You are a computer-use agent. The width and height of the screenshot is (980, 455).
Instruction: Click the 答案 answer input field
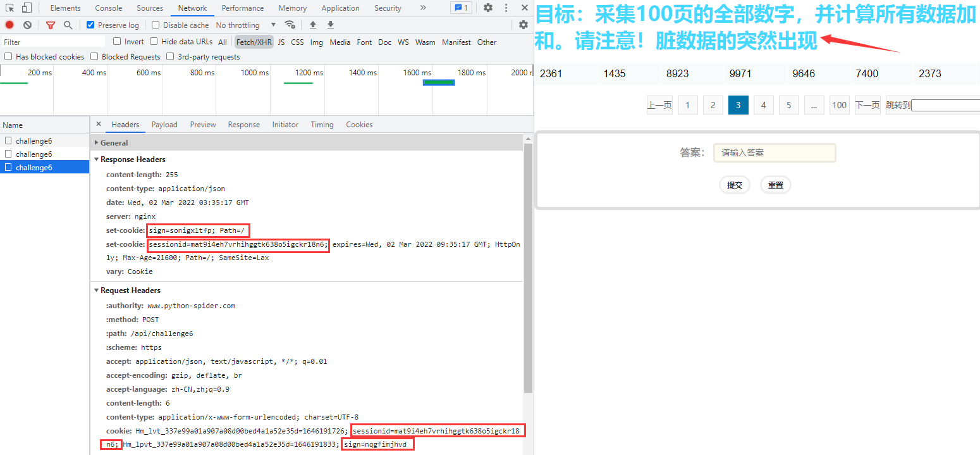click(775, 153)
